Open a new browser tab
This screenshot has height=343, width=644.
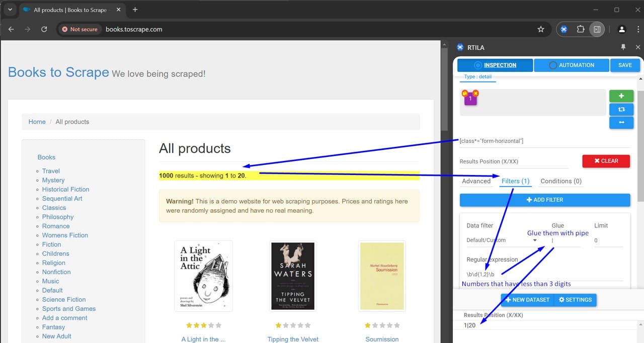[135, 10]
